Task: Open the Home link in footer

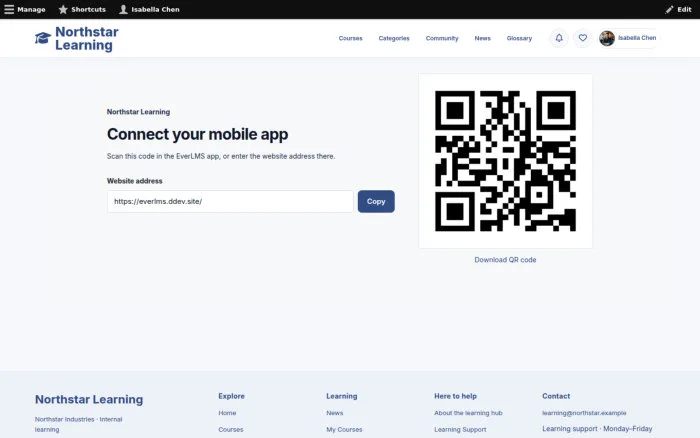Action: [227, 413]
